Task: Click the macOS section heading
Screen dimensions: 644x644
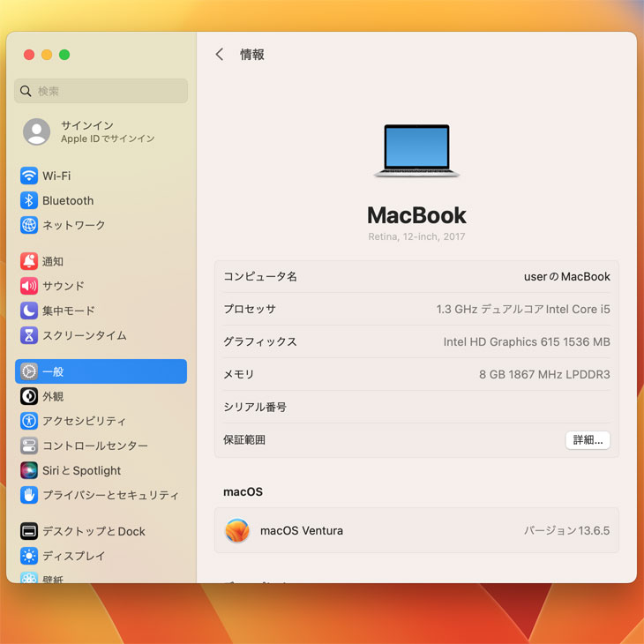Action: coord(243,491)
